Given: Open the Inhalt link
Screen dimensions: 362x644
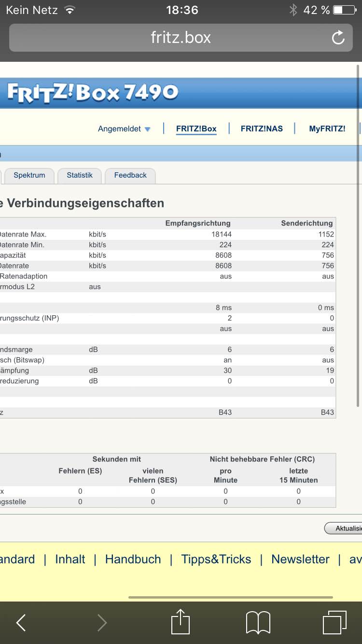Looking at the screenshot, I should 70,559.
